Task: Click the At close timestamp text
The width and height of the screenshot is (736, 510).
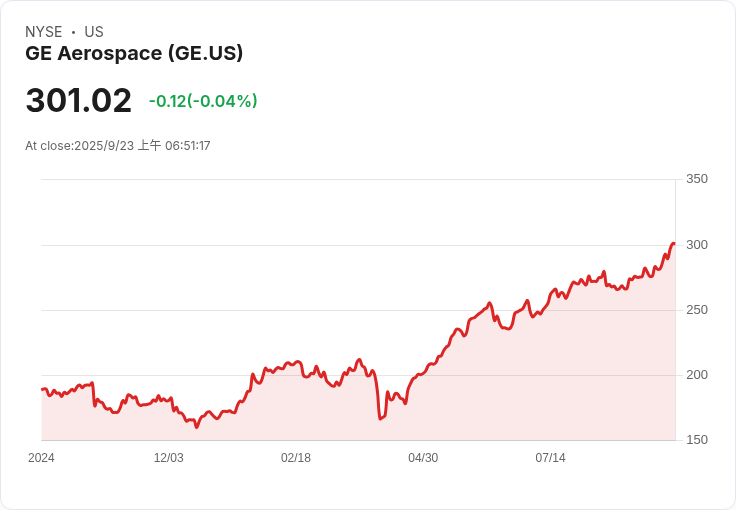Action: point(118,145)
